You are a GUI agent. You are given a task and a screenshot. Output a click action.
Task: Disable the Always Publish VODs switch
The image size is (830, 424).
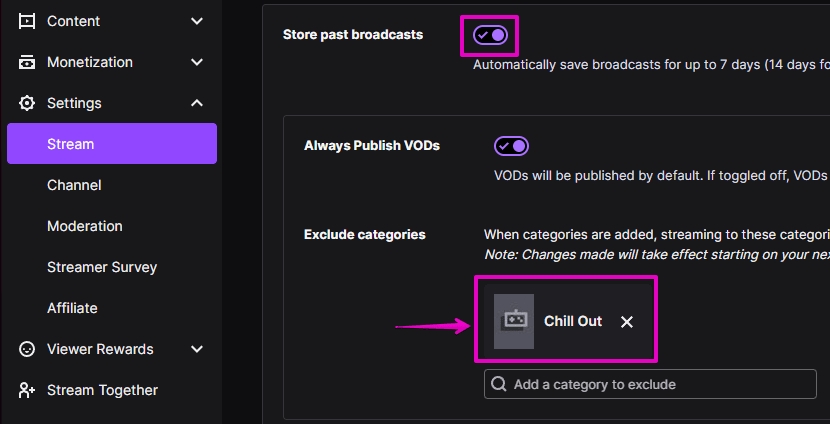coord(511,146)
